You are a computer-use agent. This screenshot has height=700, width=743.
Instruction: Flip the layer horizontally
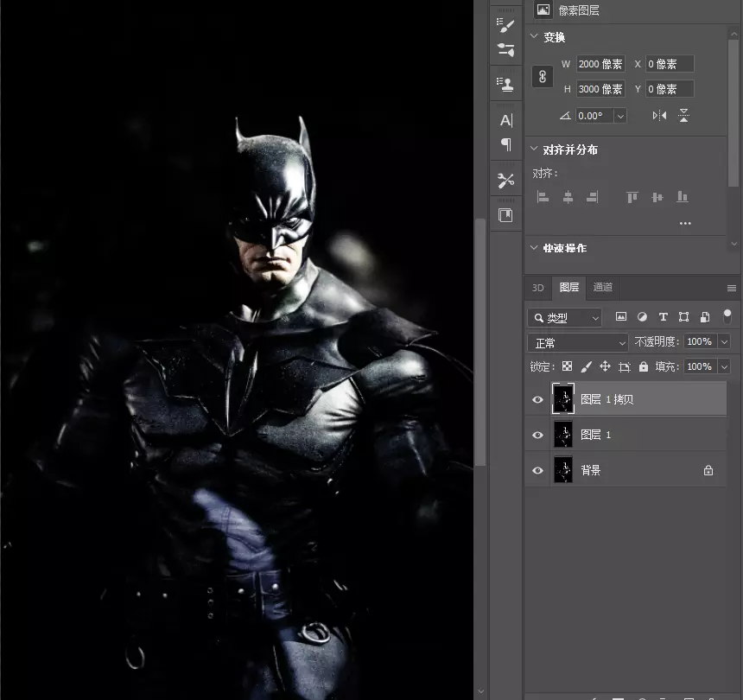point(659,115)
